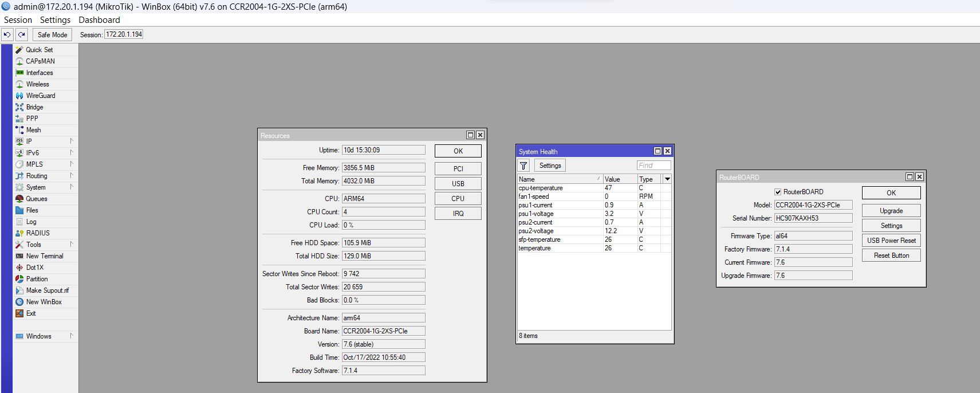Viewport: 980px width, 393px height.
Task: Select the fan1-speed row
Action: tap(595, 196)
